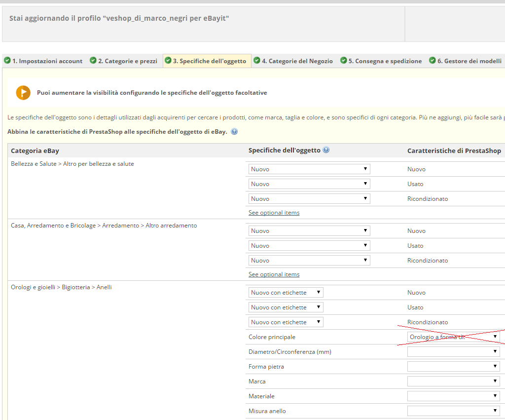Click the green check icon beside Consegna e spedizione

pos(344,60)
